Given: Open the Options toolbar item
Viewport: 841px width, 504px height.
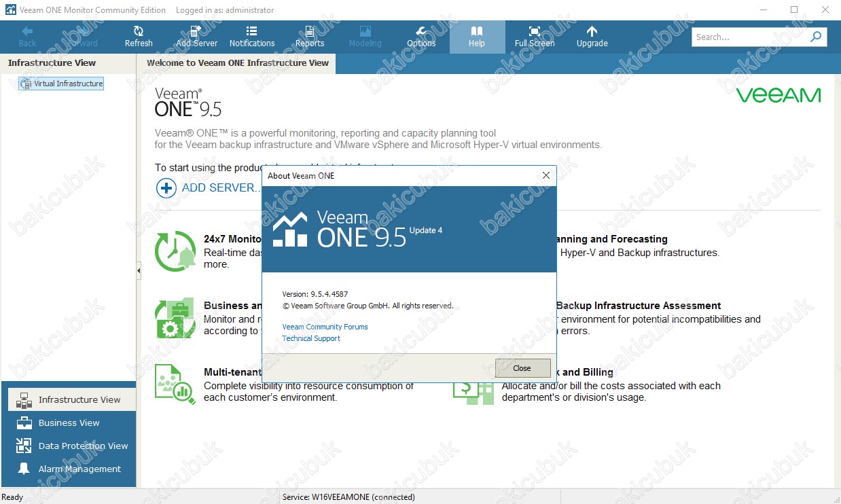Looking at the screenshot, I should pyautogui.click(x=421, y=37).
